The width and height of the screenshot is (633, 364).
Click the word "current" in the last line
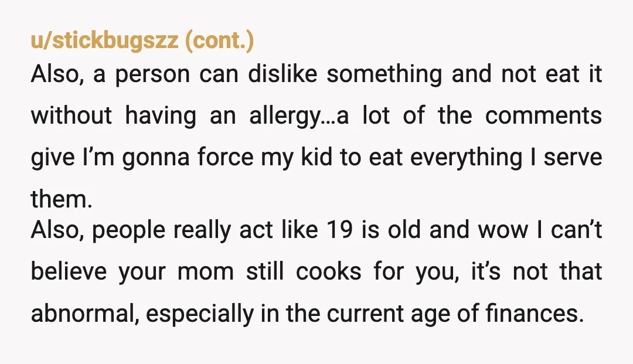click(365, 314)
